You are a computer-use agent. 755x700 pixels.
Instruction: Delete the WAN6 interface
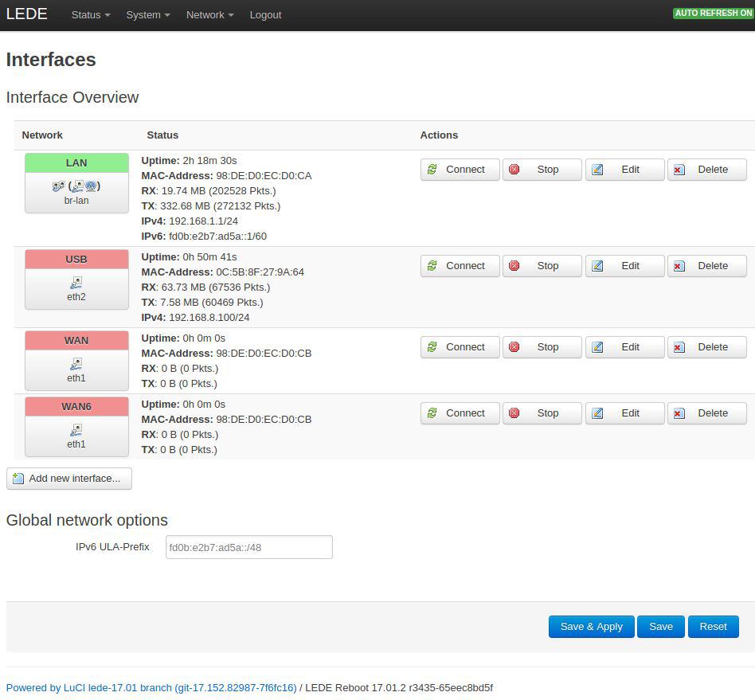click(x=707, y=413)
